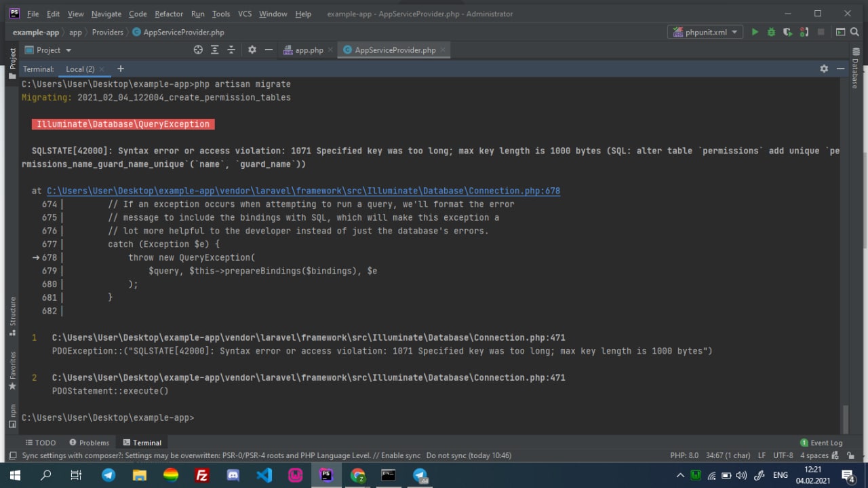Open the Refactor menu

click(169, 14)
